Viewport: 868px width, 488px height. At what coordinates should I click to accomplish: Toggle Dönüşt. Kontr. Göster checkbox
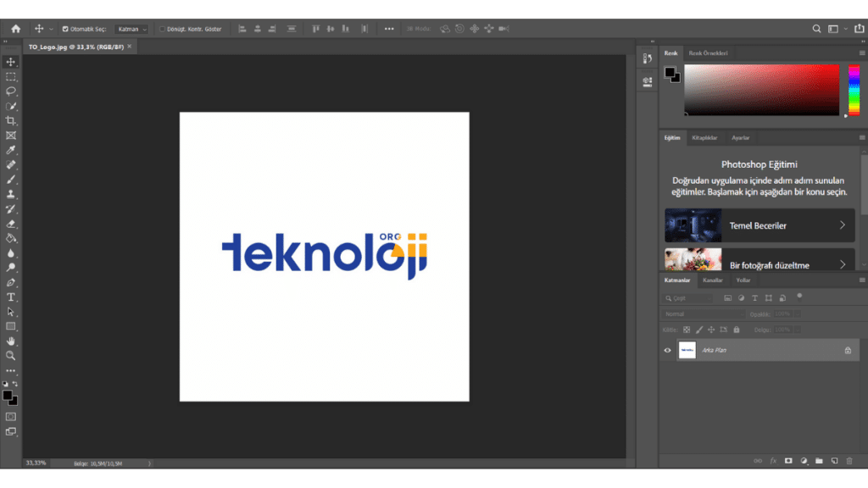(162, 29)
